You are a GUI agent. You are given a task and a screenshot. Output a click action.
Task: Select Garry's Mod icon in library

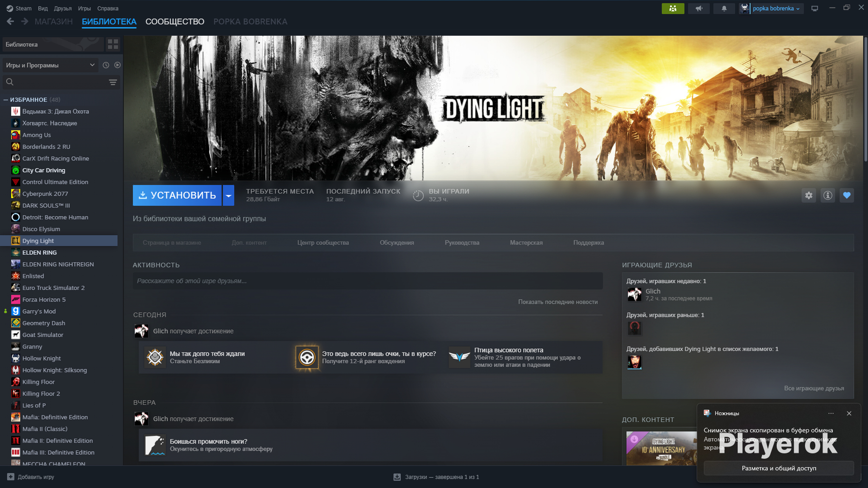pyautogui.click(x=16, y=311)
